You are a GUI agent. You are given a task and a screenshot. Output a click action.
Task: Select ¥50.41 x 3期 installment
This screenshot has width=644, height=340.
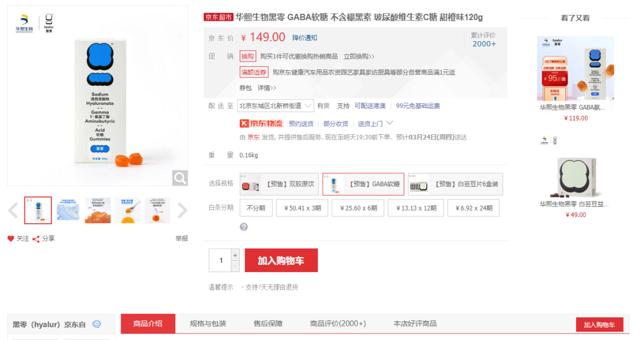point(302,208)
